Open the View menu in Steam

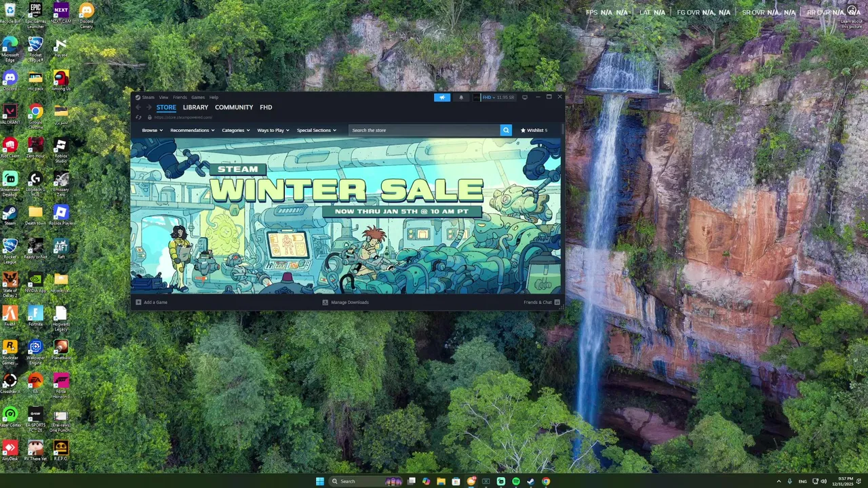coord(163,98)
